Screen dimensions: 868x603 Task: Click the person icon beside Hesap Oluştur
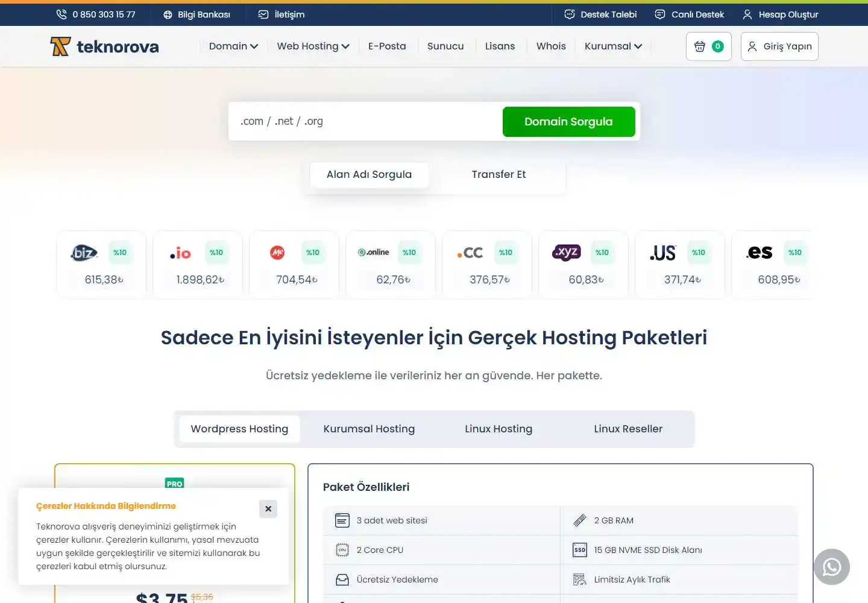tap(747, 14)
